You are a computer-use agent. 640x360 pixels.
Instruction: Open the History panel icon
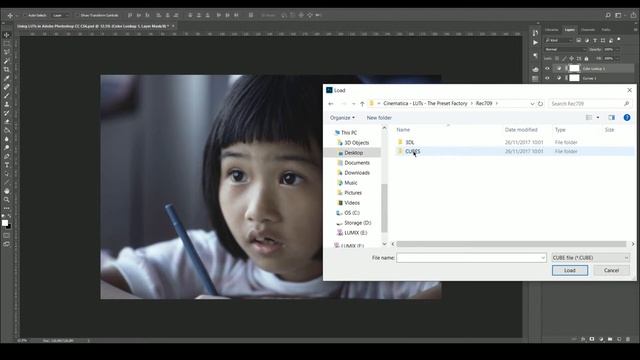pyautogui.click(x=535, y=33)
